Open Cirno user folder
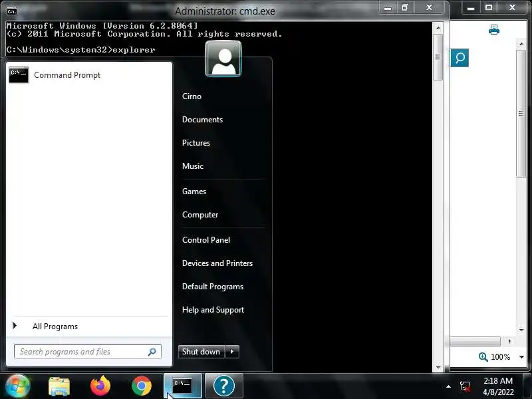Viewport: 532px width, 399px height. 192,96
